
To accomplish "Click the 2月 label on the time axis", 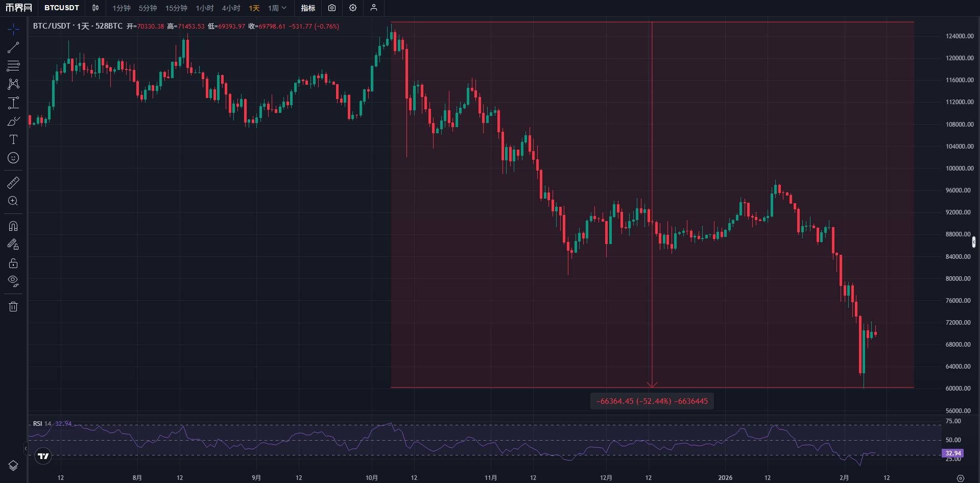I will pos(844,478).
